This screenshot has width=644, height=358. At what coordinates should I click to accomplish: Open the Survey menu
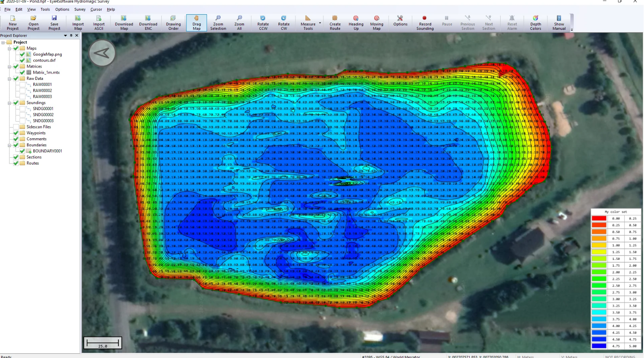[79, 9]
